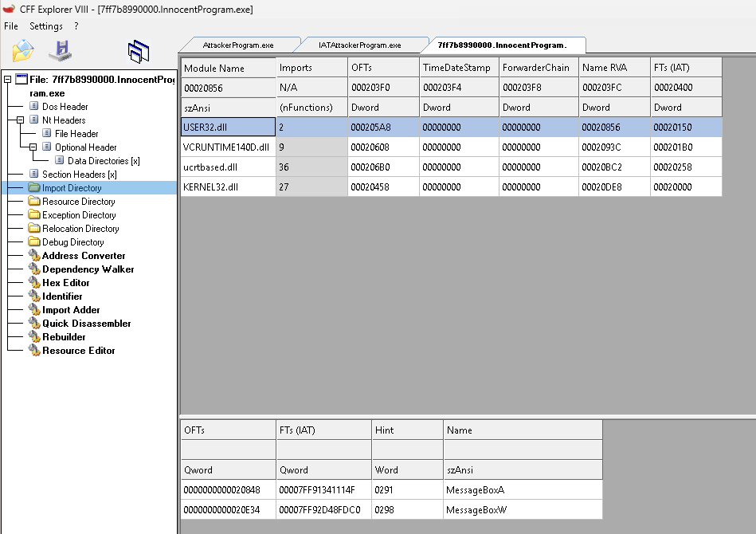Click the Debug Directory folder icon
Screen dimensions: 756x534
pyautogui.click(x=33, y=241)
